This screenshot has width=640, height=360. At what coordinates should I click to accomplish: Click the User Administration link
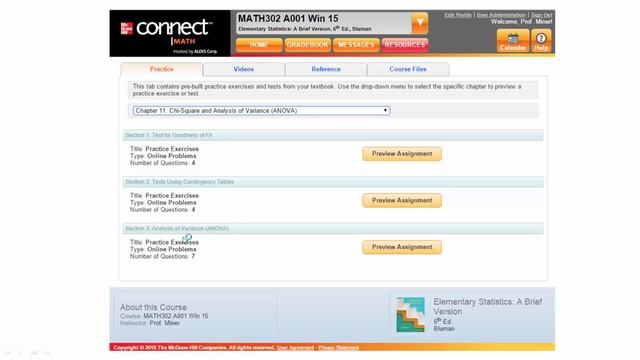(x=501, y=15)
